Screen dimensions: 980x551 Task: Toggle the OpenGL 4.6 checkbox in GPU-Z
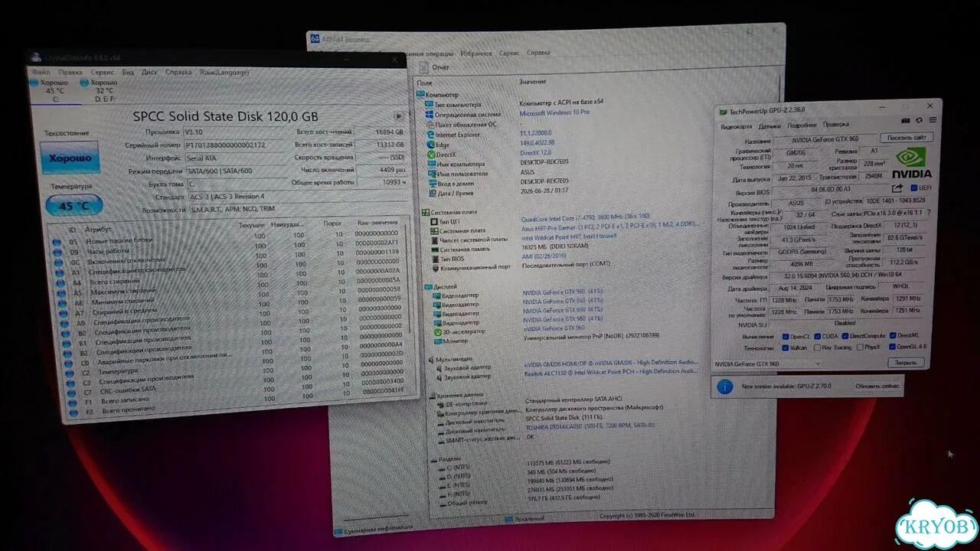pos(892,346)
